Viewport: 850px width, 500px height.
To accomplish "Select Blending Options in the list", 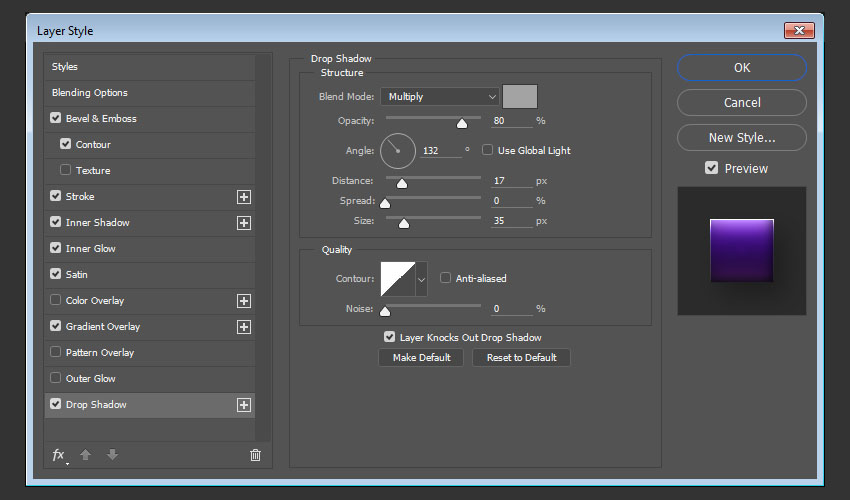I will click(x=90, y=93).
